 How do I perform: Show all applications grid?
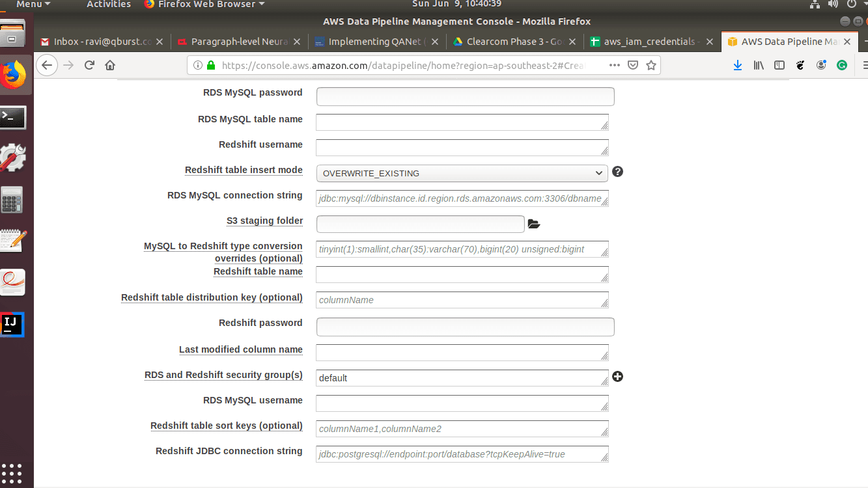[x=12, y=473]
